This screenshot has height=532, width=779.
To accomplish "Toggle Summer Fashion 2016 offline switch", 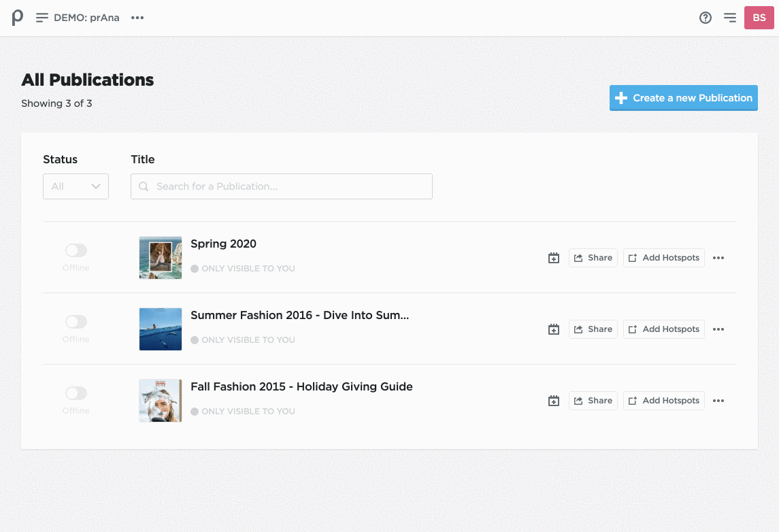I will pyautogui.click(x=76, y=322).
